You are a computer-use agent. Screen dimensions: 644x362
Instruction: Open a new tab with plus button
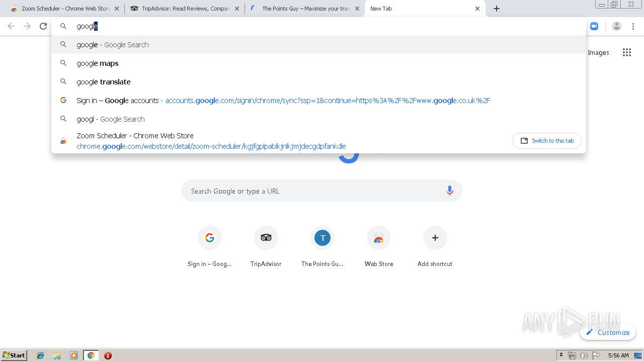(x=497, y=9)
